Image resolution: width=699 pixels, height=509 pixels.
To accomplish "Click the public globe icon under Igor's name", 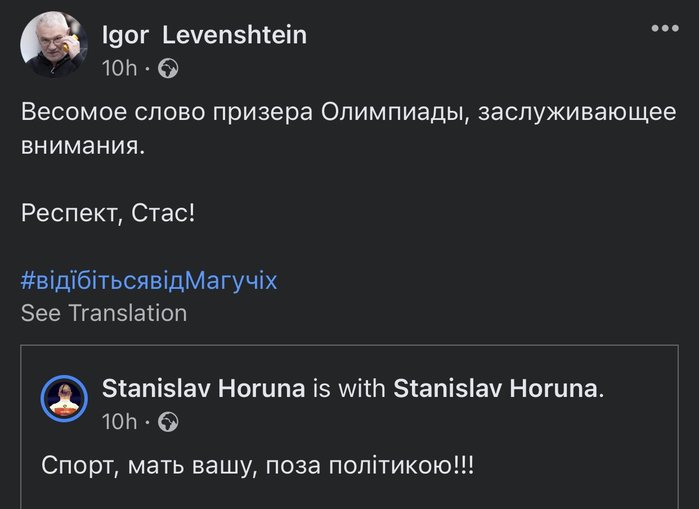I will pyautogui.click(x=169, y=68).
